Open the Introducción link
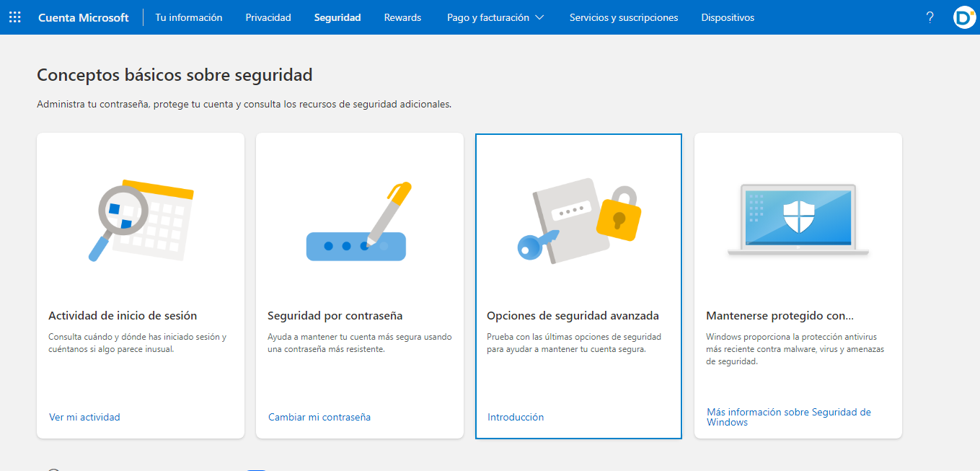The width and height of the screenshot is (980, 471). 516,417
